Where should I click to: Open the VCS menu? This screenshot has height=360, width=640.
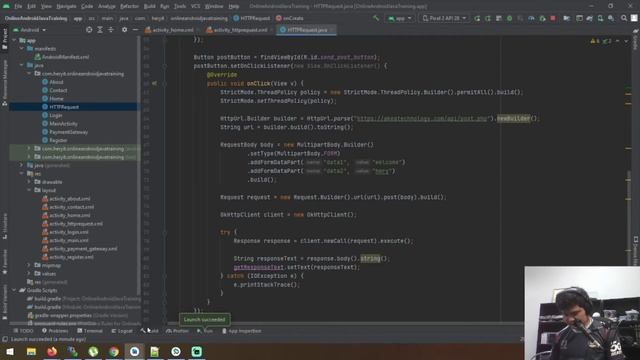(196, 7)
